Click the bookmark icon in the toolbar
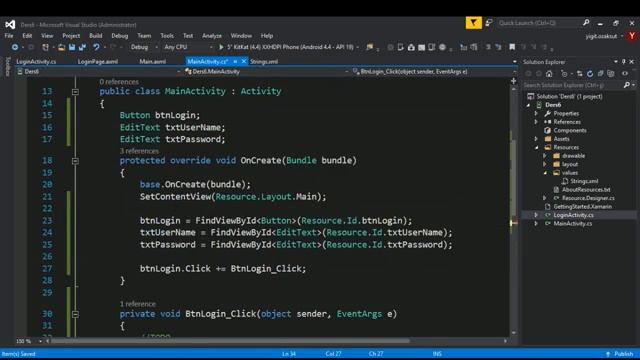This screenshot has height=360, width=640. pyautogui.click(x=512, y=47)
